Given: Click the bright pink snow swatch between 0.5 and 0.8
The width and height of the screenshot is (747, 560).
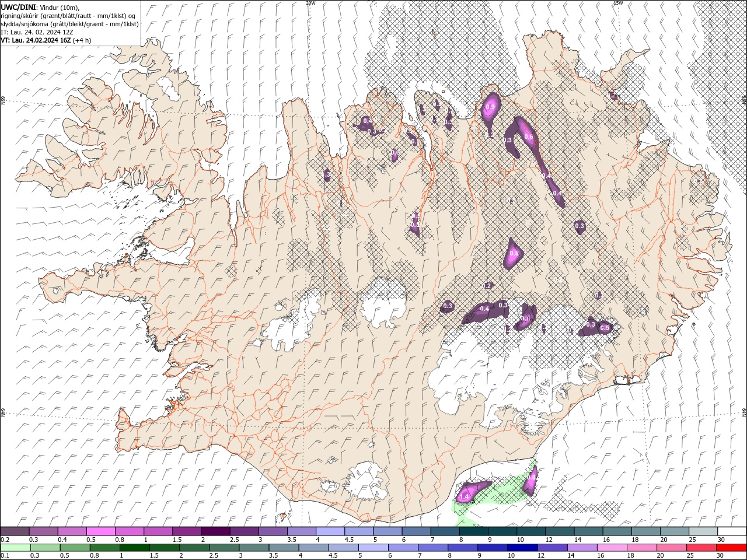Looking at the screenshot, I should tap(101, 531).
